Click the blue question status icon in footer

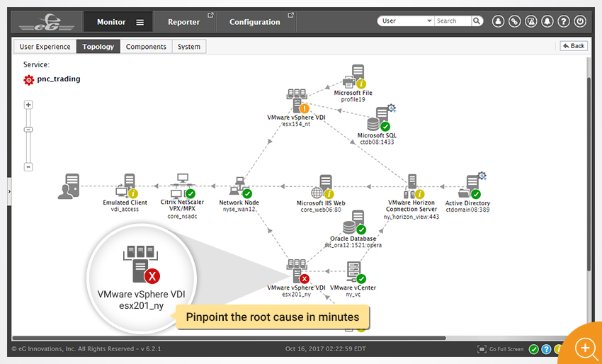click(546, 349)
